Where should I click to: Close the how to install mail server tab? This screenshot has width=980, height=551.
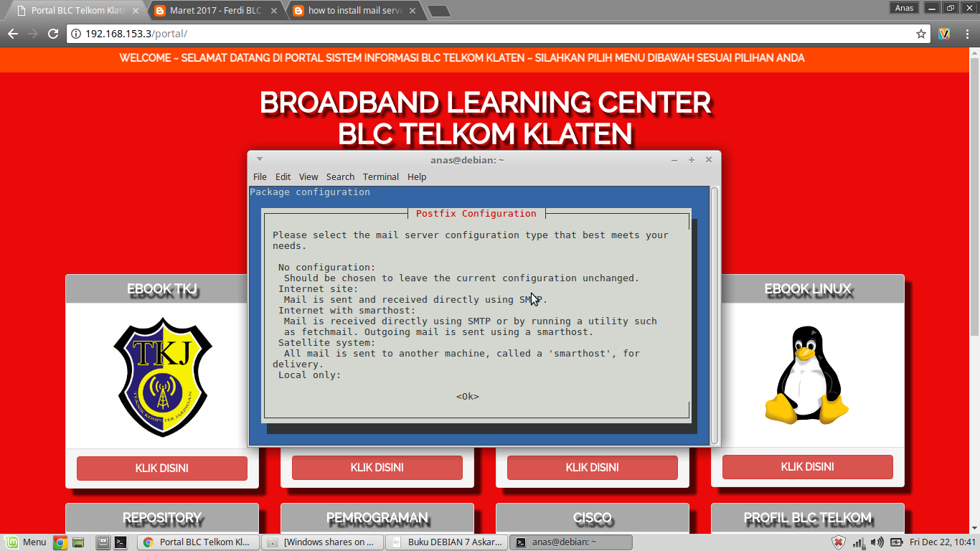(412, 11)
